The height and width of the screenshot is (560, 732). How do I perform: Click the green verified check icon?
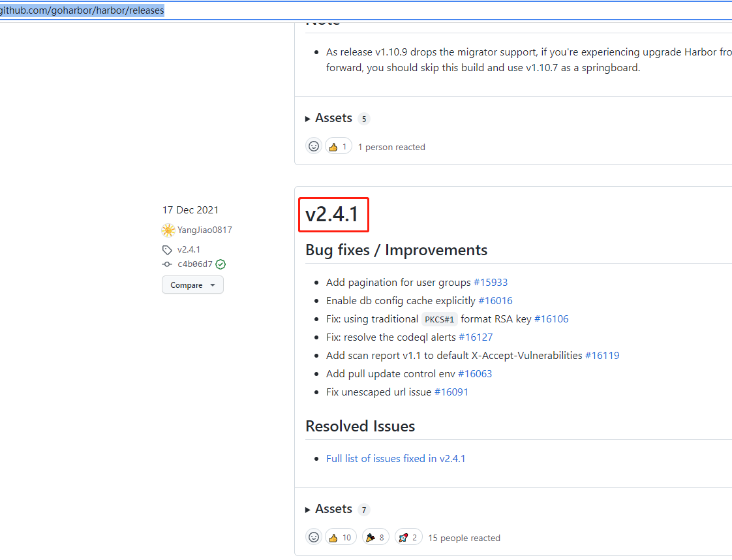coord(221,264)
